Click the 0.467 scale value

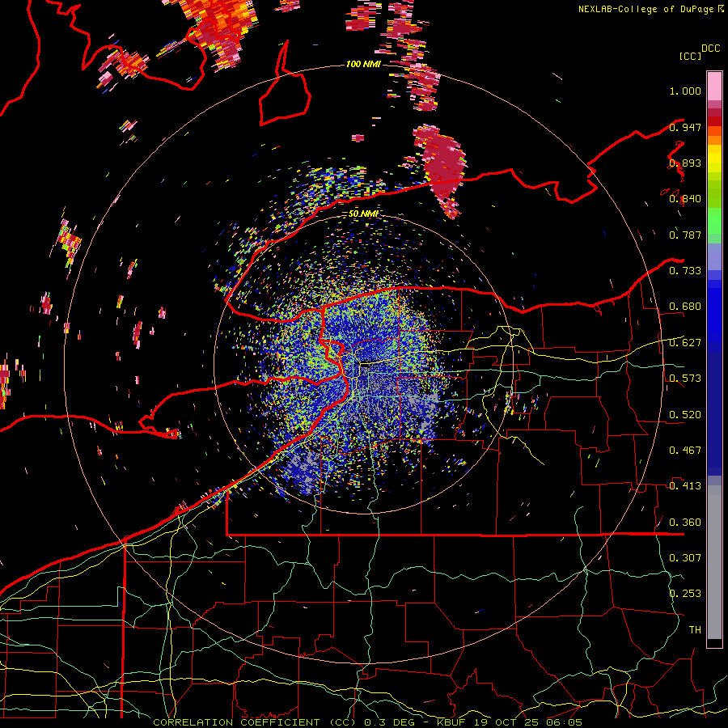click(x=685, y=451)
